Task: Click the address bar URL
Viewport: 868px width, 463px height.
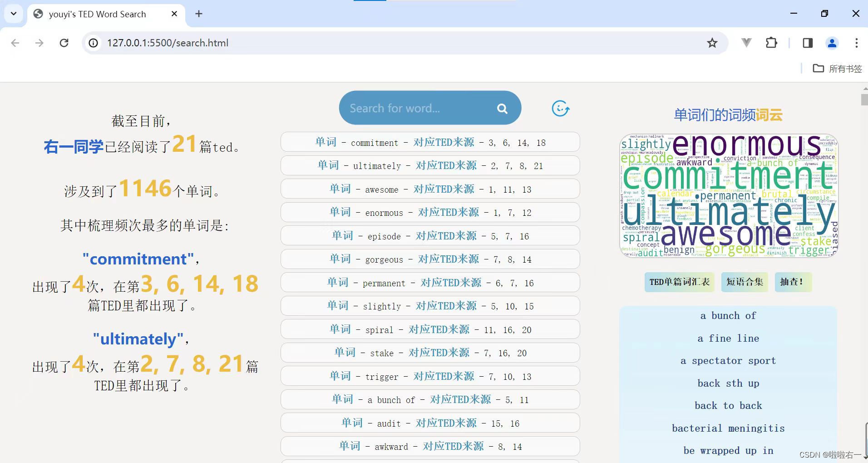Action: (168, 43)
